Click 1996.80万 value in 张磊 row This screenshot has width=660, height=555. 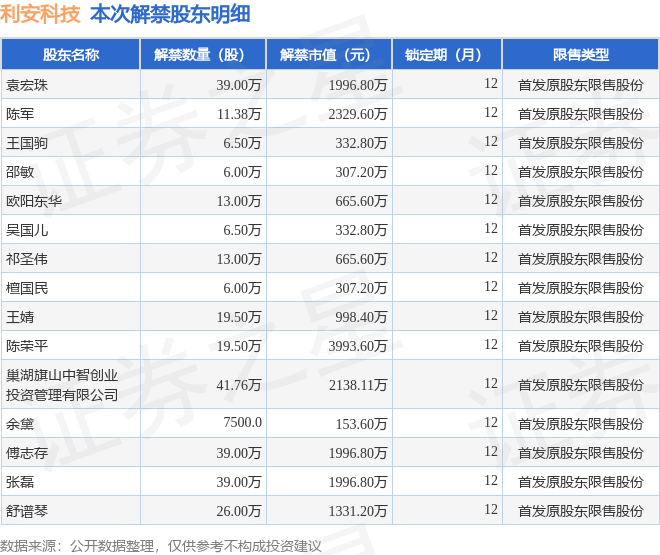pos(358,482)
